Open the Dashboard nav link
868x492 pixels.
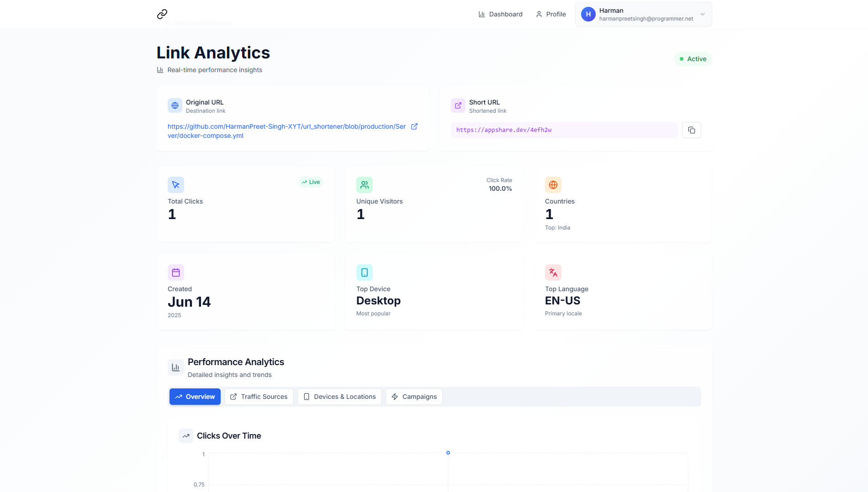click(x=500, y=14)
